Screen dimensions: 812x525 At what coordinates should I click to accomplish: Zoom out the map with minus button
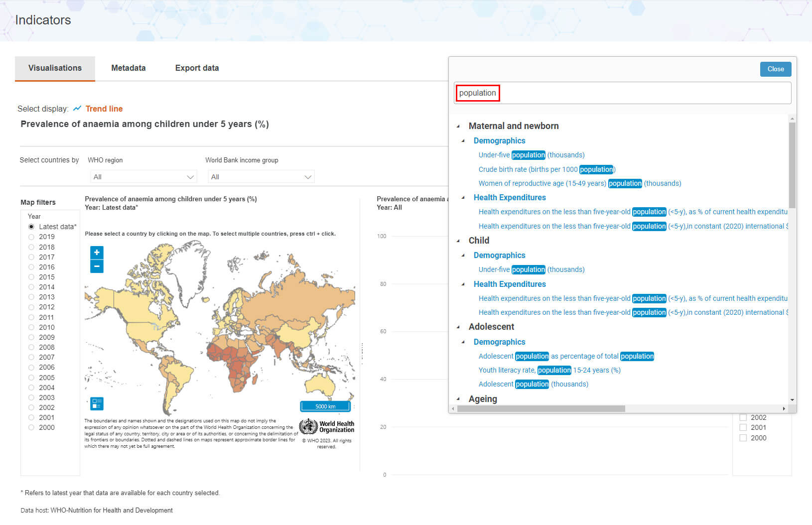click(x=97, y=266)
